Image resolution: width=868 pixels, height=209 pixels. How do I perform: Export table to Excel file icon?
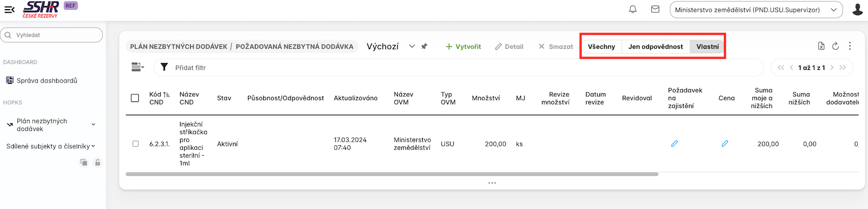[x=821, y=46]
